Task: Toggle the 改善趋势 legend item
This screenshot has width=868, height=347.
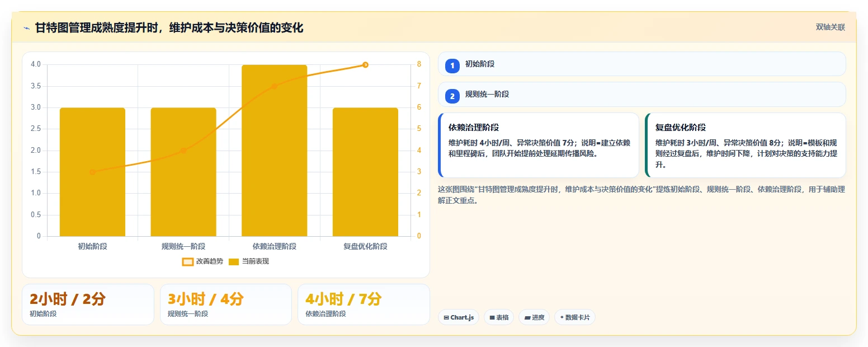Action: point(202,261)
